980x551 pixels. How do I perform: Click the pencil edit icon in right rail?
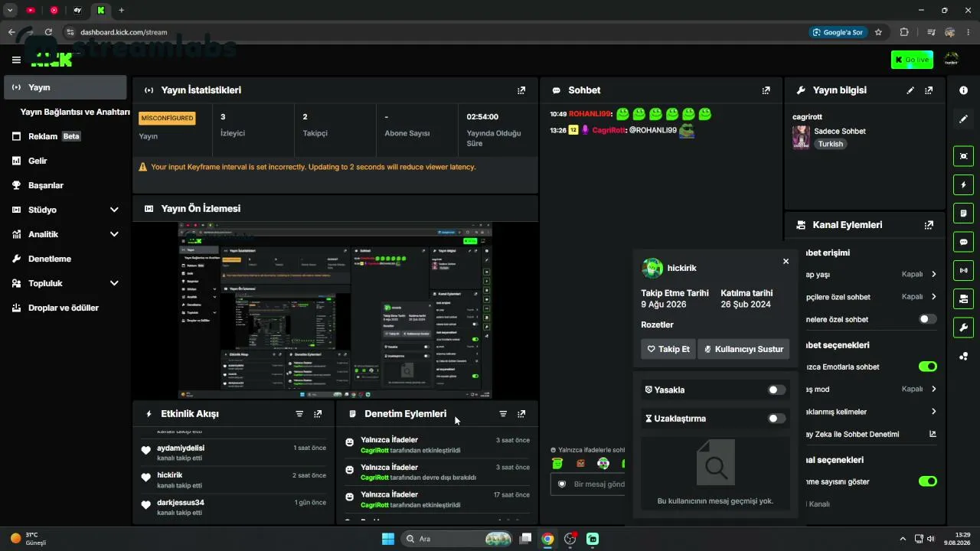click(963, 119)
